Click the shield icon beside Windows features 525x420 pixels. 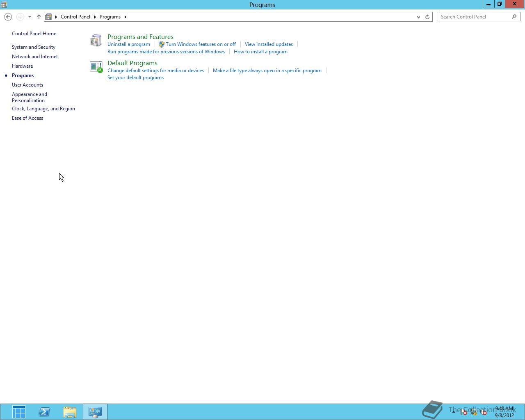click(162, 44)
